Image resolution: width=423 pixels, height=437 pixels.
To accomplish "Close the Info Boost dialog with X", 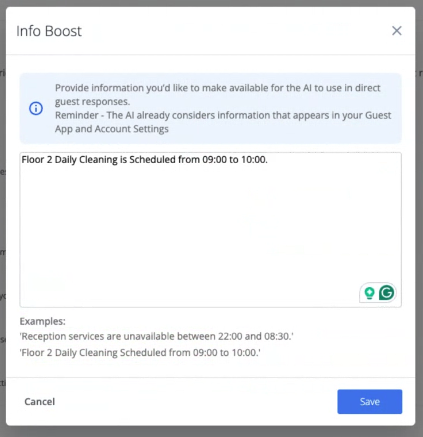I will 397,31.
